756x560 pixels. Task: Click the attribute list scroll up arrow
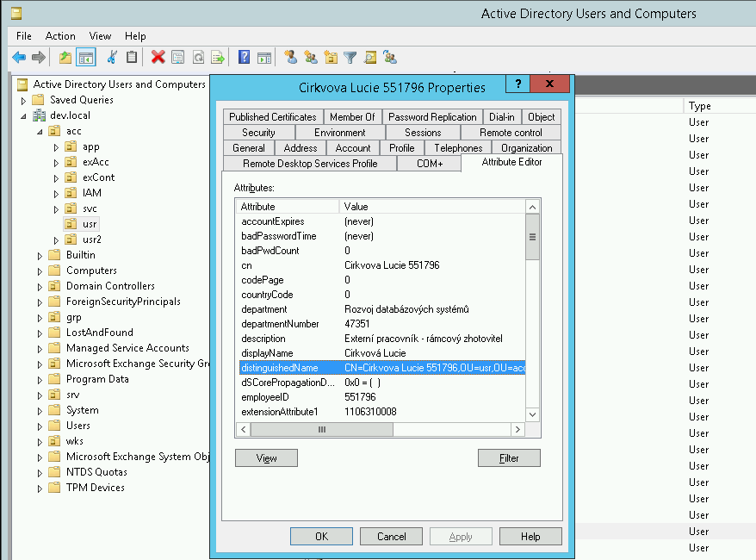[x=532, y=208]
